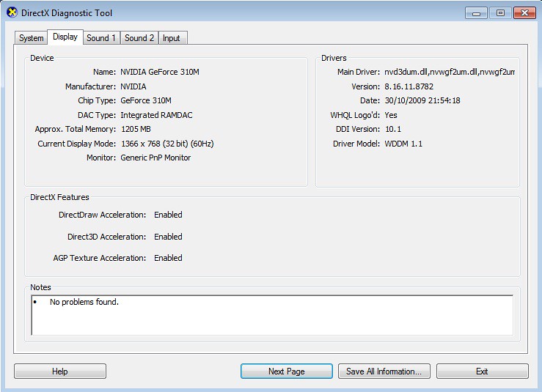Click the Manufacturer value 'NVIDIA'
Viewport: 542px width, 392px height.
coord(133,86)
